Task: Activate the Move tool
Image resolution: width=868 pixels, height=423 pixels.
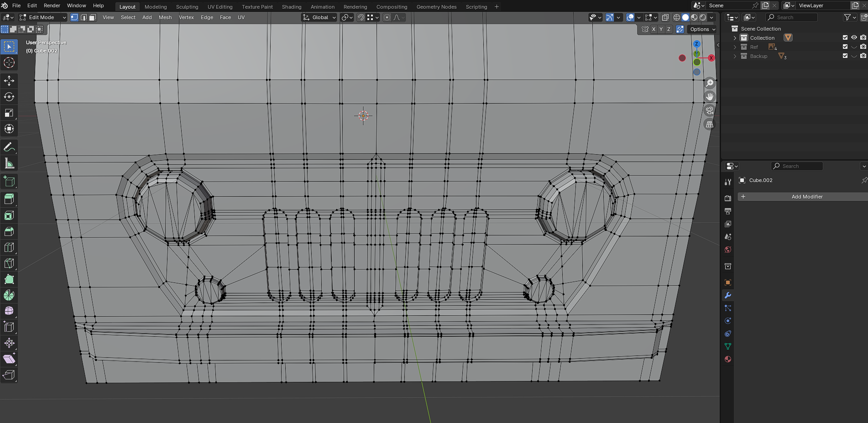Action: point(9,81)
